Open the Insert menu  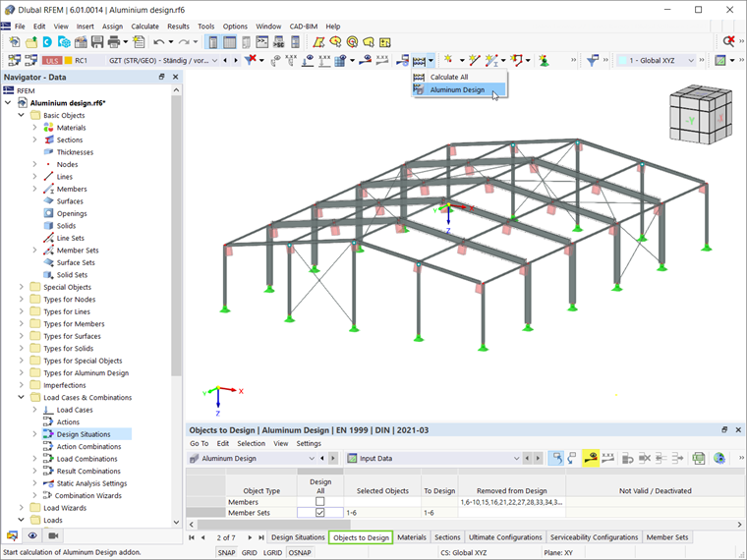85,27
